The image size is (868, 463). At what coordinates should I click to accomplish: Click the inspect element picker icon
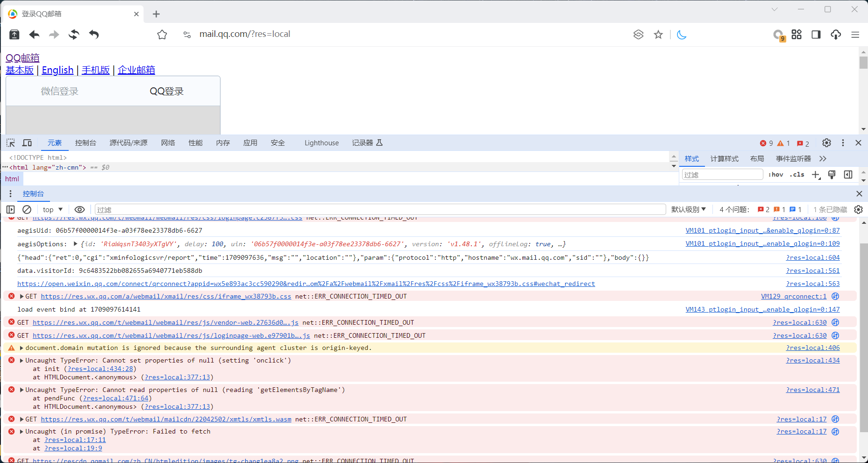(x=11, y=143)
